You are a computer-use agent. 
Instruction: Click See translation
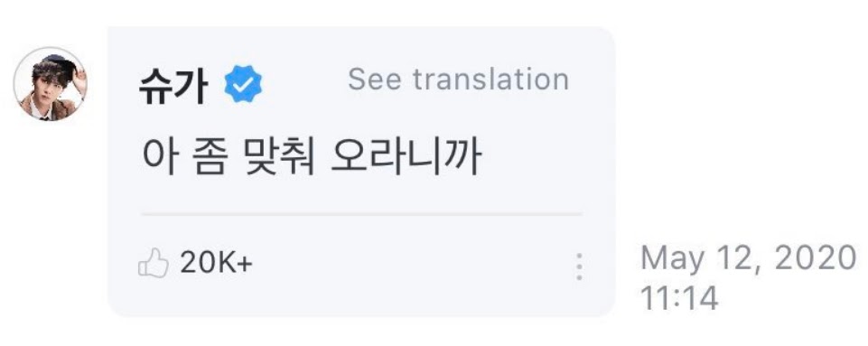pyautogui.click(x=458, y=79)
